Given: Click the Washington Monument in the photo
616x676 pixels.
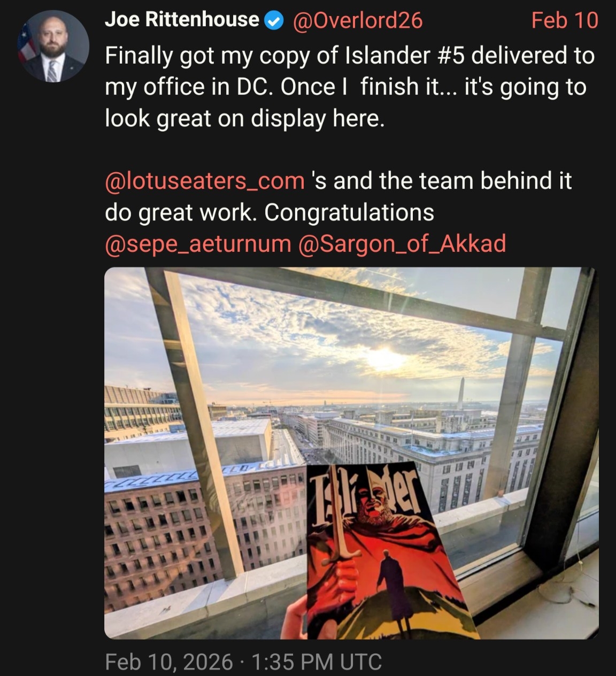Looking at the screenshot, I should pyautogui.click(x=461, y=394).
